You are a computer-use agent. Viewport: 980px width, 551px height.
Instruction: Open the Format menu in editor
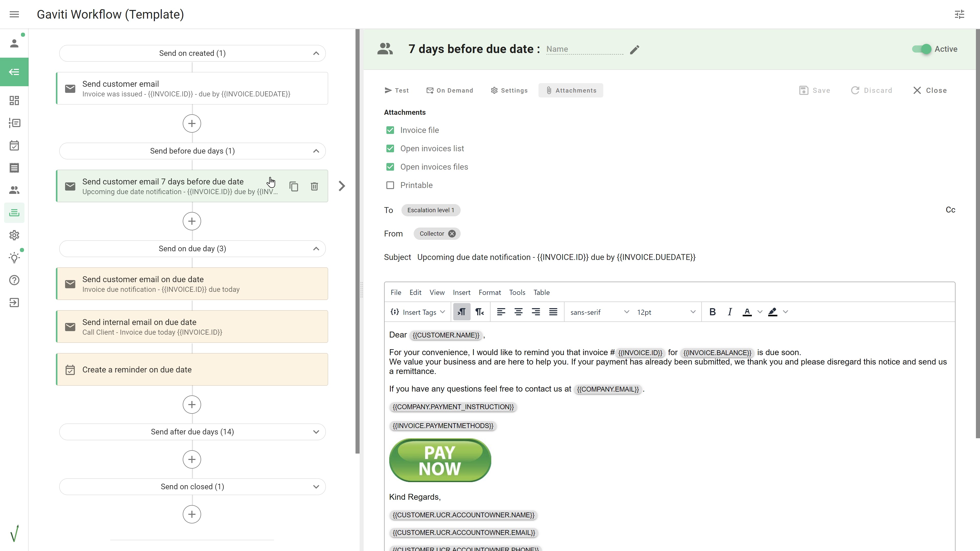point(489,292)
